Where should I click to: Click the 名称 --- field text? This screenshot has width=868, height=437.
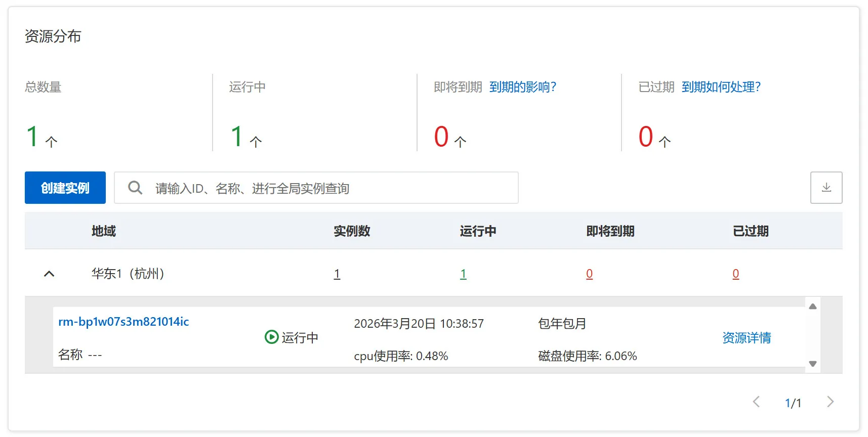click(x=80, y=355)
